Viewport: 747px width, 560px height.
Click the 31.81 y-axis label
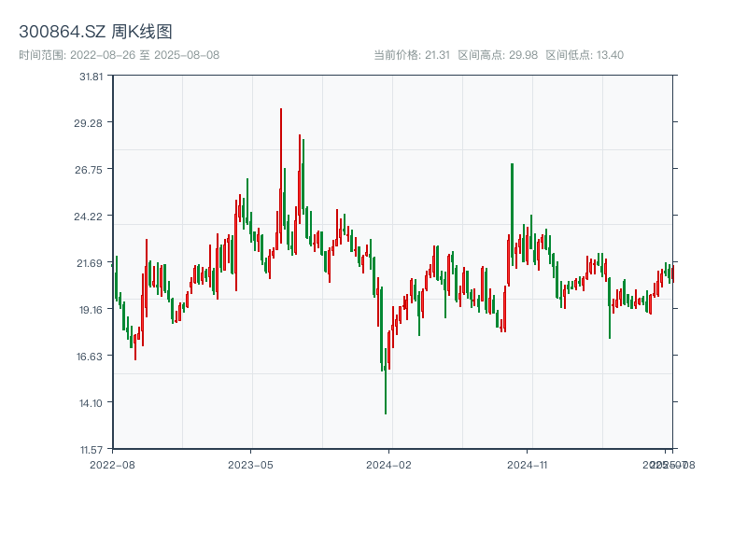(90, 77)
